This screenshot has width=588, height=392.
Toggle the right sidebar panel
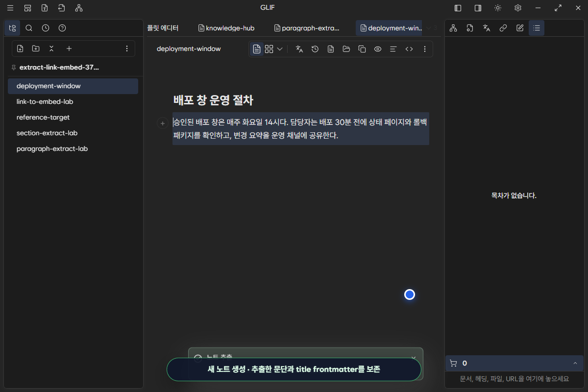pos(478,8)
